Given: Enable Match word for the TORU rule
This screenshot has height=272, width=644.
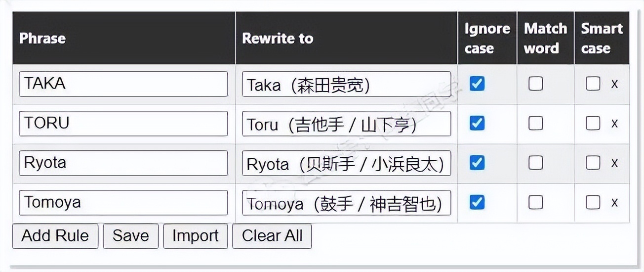Looking at the screenshot, I should point(536,123).
